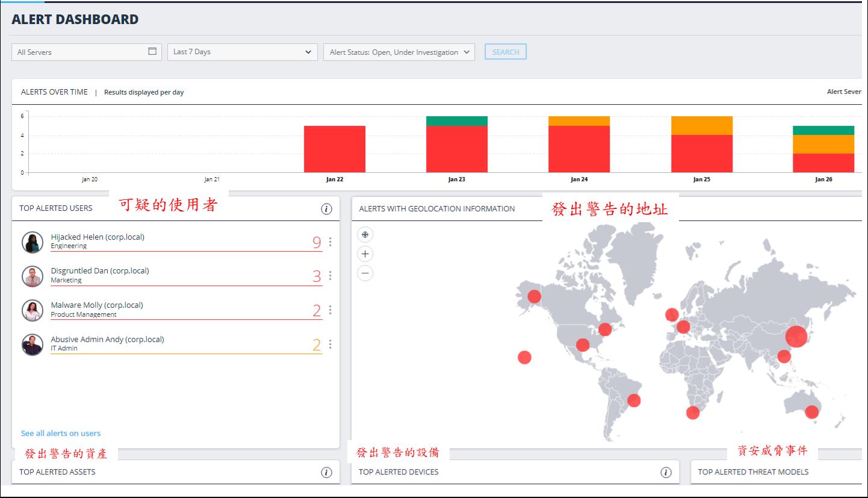868x498 pixels.
Task: Open options menu for Hijacked Helen
Action: point(330,242)
